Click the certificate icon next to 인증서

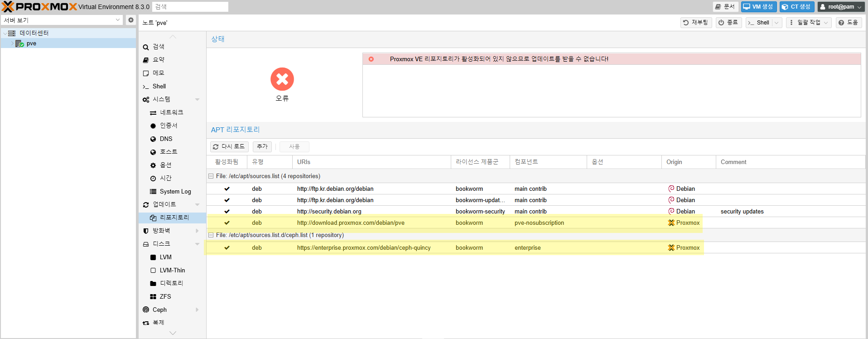(153, 126)
